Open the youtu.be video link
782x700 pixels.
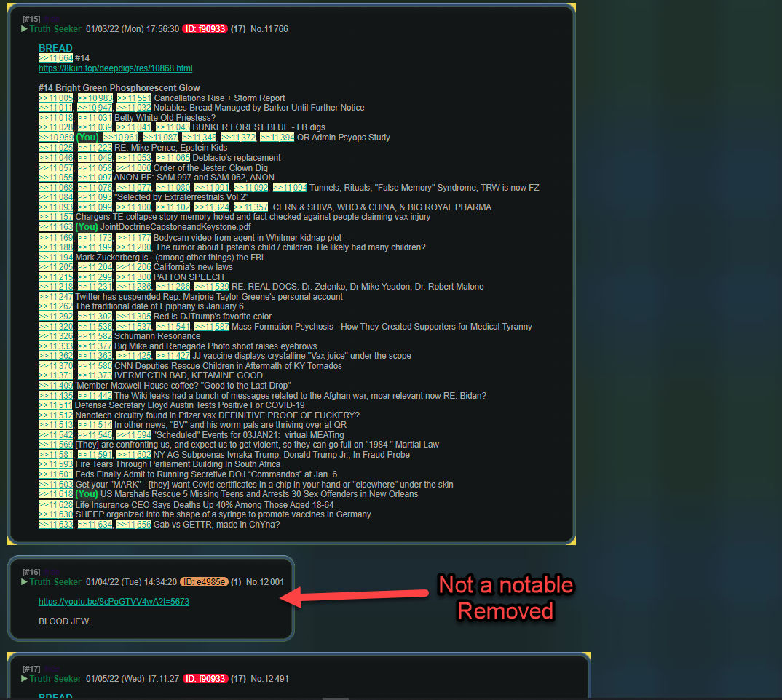[x=114, y=602]
